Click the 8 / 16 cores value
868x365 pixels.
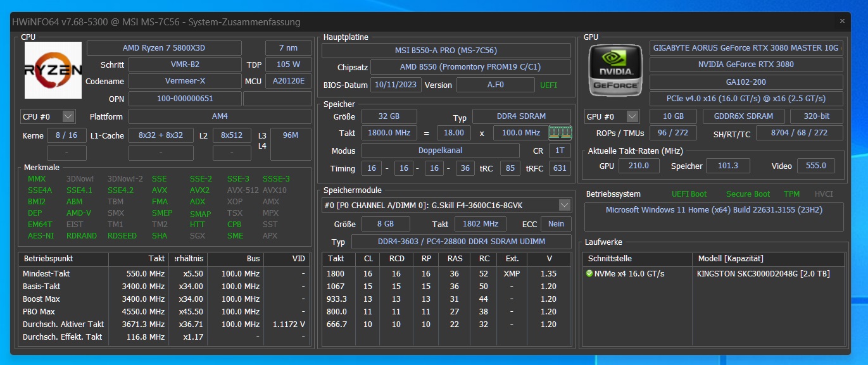[x=66, y=135]
